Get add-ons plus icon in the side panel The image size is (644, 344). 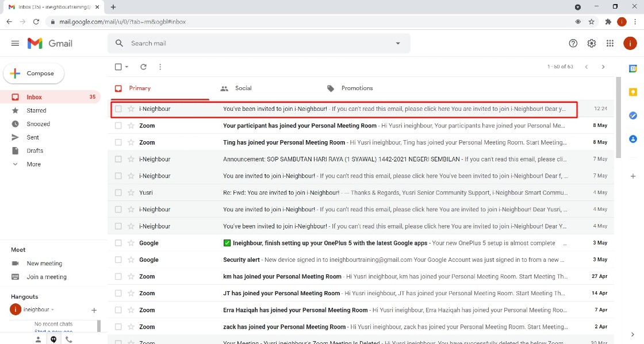[x=633, y=176]
